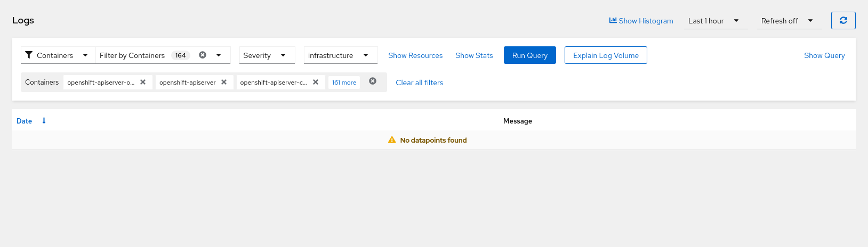Click Explain Log Volume button
Viewport: 868px width, 247px height.
coord(606,55)
